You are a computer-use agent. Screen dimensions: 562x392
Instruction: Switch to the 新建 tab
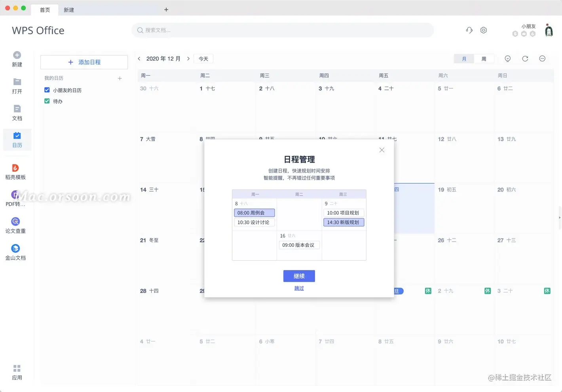pyautogui.click(x=69, y=10)
